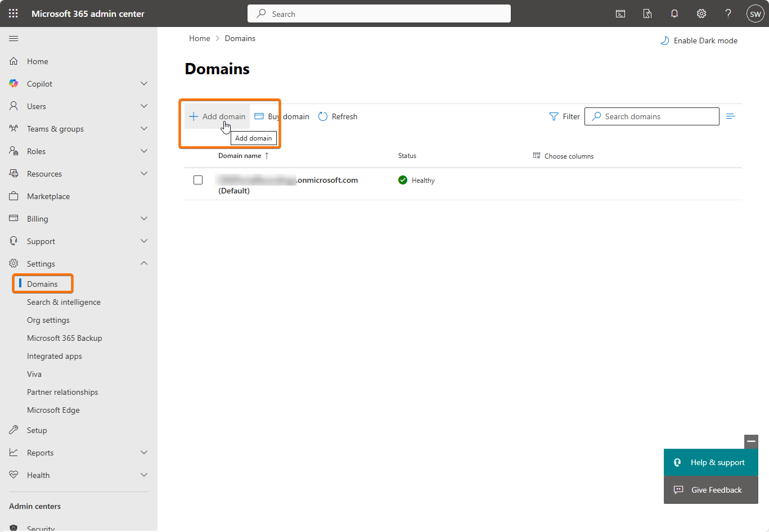Sort by Domain name column header

[x=240, y=156]
